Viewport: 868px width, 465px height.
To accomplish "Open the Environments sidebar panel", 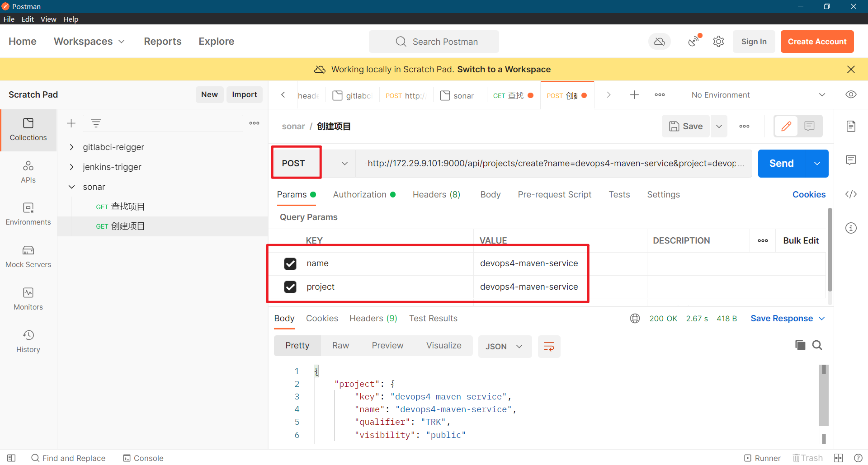I will [28, 214].
